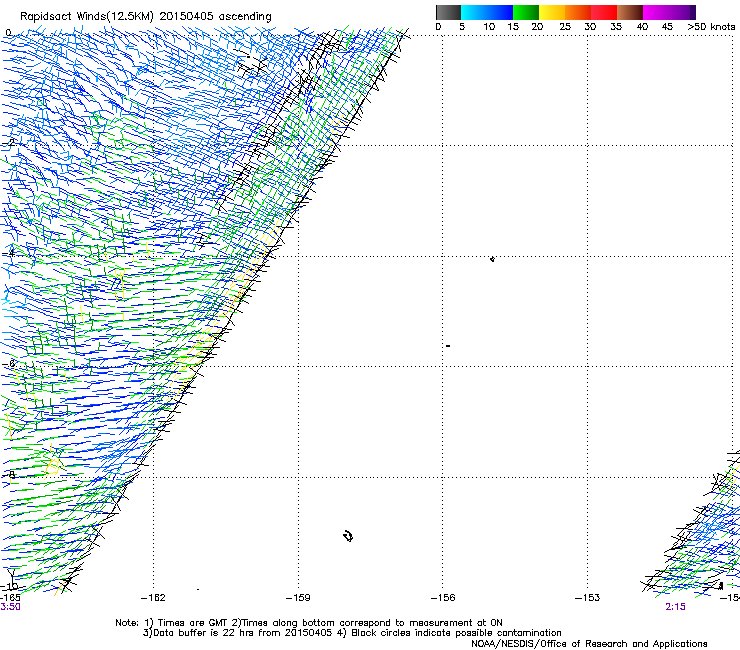Click the gray 0-5 knots legend swatch
Image resolution: width=740 pixels, height=650 pixels.
pyautogui.click(x=448, y=12)
